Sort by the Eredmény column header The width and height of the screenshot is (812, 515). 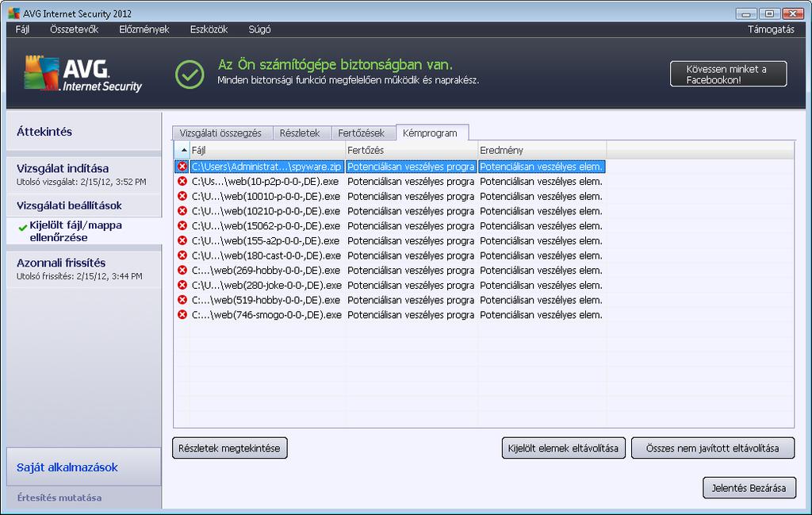coord(542,150)
